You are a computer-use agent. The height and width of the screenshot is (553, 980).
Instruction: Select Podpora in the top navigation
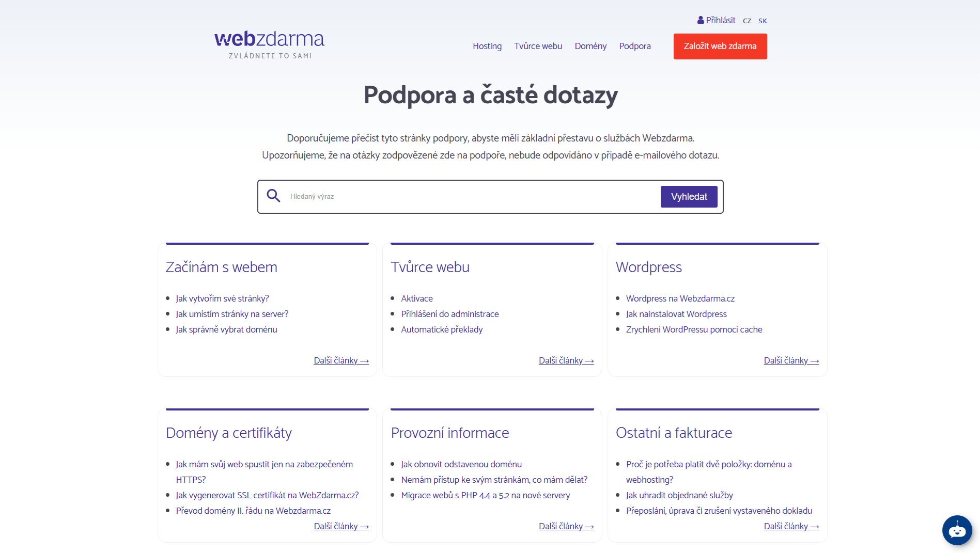[635, 46]
